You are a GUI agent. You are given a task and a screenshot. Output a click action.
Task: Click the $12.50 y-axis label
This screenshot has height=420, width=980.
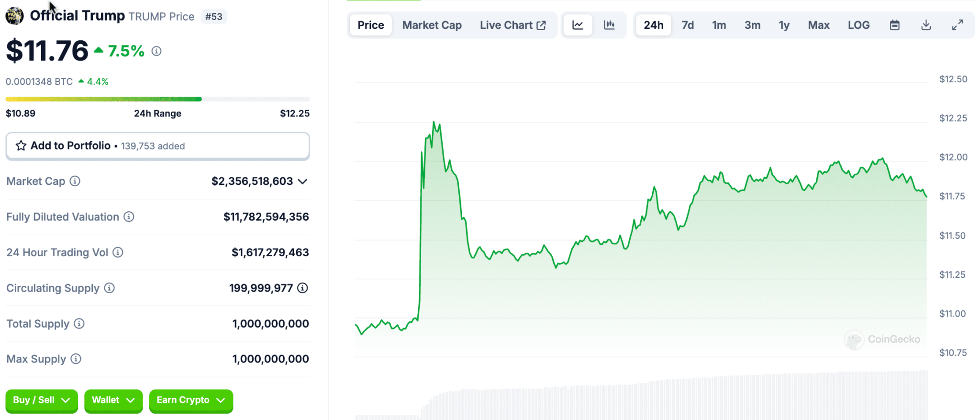(x=953, y=79)
